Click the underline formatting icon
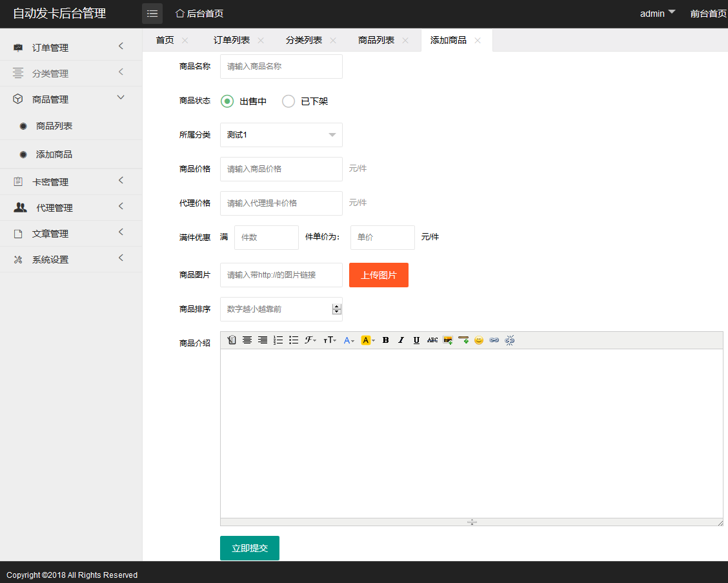728x583 pixels. 416,340
